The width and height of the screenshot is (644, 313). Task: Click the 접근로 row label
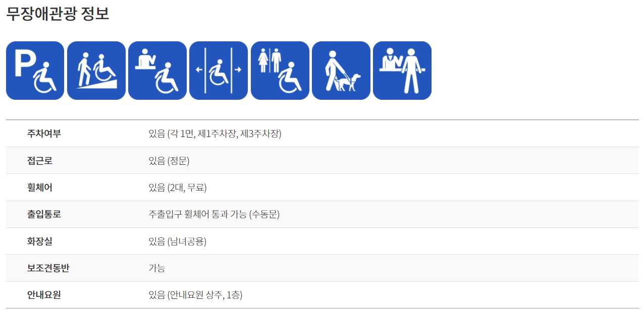click(40, 161)
